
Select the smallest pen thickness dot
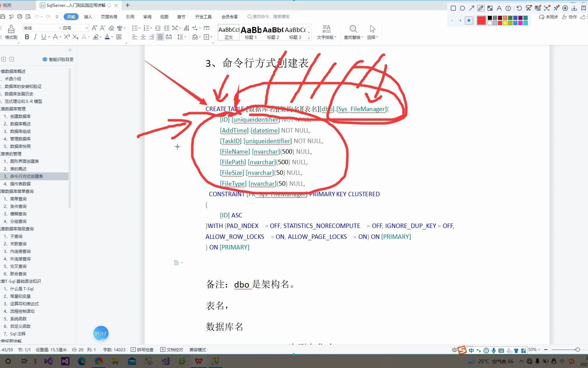pos(452,20)
